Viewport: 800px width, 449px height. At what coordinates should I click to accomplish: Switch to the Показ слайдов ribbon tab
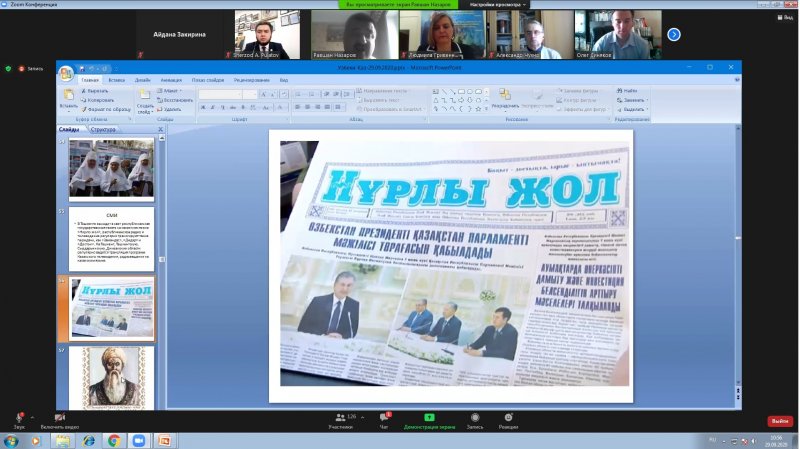(208, 80)
